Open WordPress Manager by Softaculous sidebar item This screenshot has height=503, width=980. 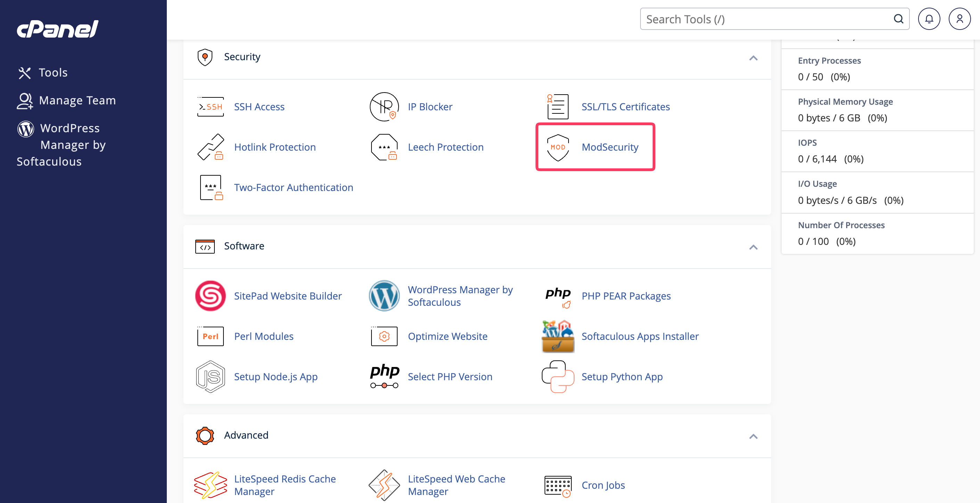61,145
